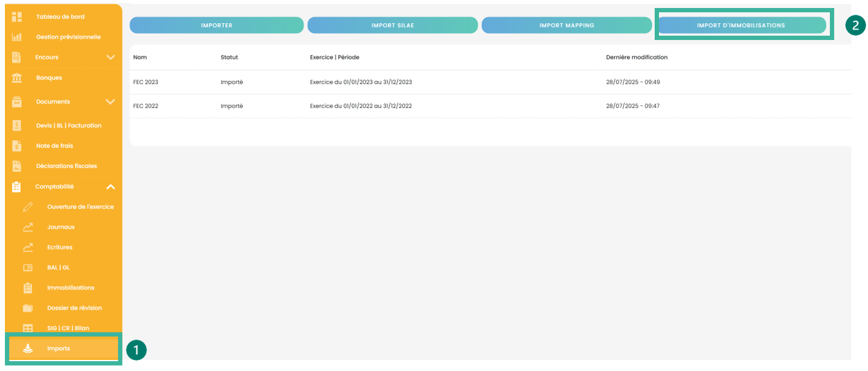
Task: Open Tableau de bord menu item
Action: 60,17
